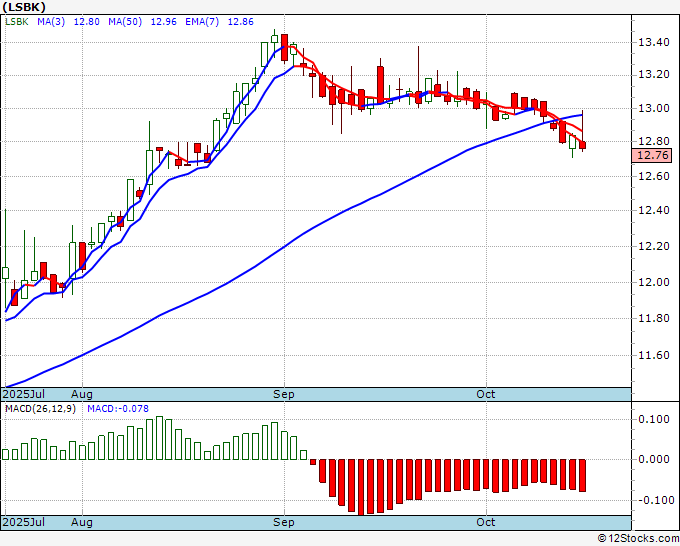Click the 13.00 price axis label
This screenshot has width=680, height=546.
[x=654, y=108]
